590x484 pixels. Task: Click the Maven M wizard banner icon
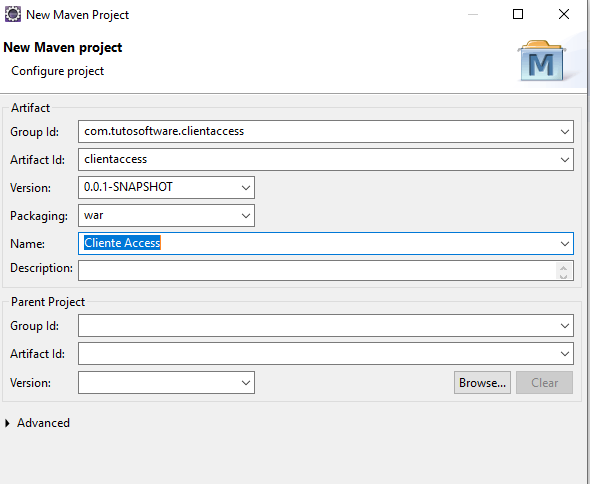pyautogui.click(x=541, y=61)
